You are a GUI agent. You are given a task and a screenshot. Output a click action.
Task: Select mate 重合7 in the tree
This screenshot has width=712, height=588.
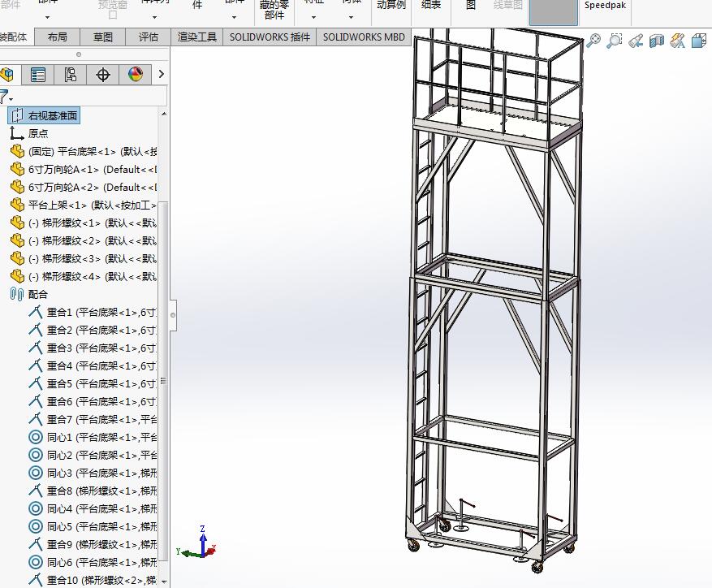(x=93, y=419)
